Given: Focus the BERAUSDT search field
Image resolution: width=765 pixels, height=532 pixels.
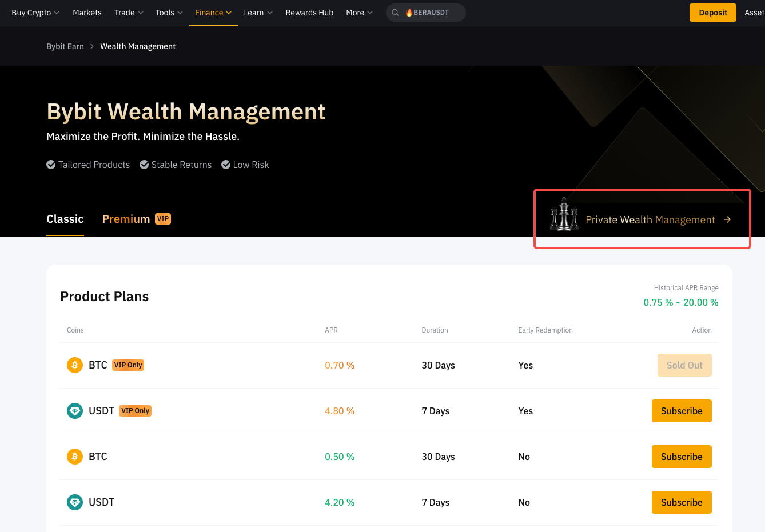Looking at the screenshot, I should coord(432,13).
